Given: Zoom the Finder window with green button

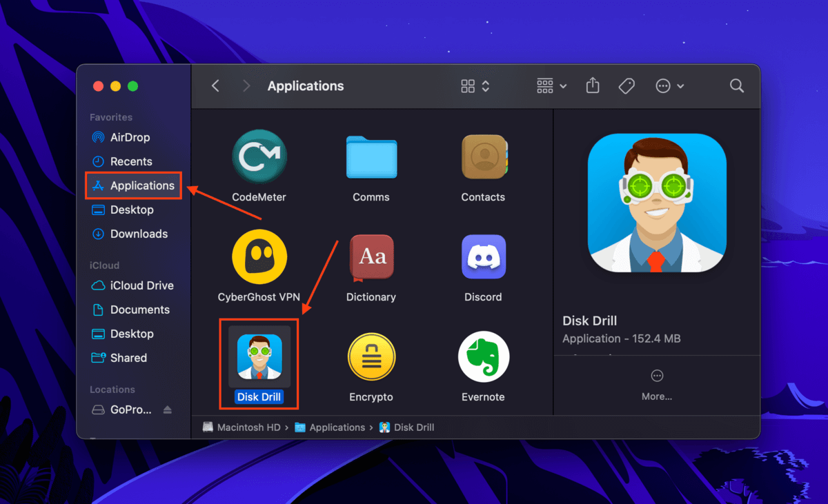Looking at the screenshot, I should pyautogui.click(x=133, y=86).
